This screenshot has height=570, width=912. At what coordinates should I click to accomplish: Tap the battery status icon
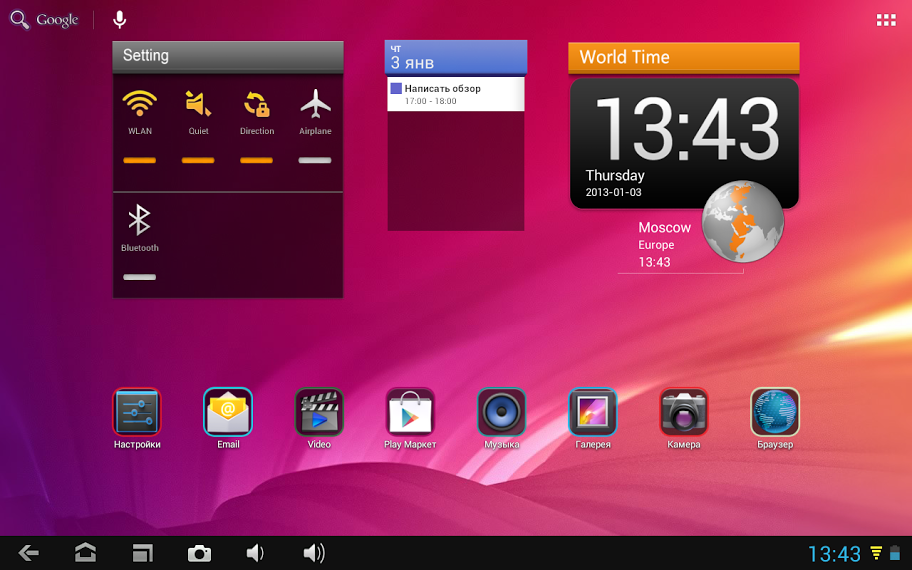coord(895,553)
